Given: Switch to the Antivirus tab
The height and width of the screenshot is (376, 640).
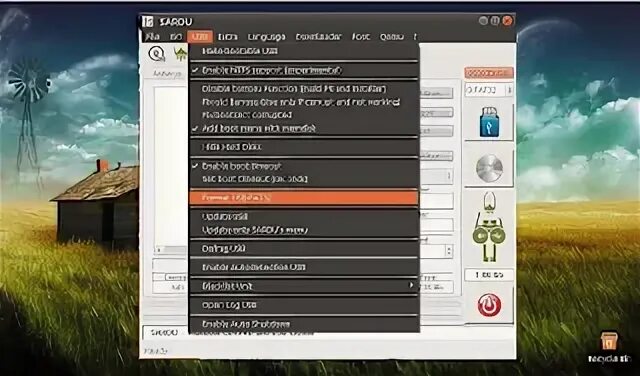Looking at the screenshot, I should click(x=167, y=74).
